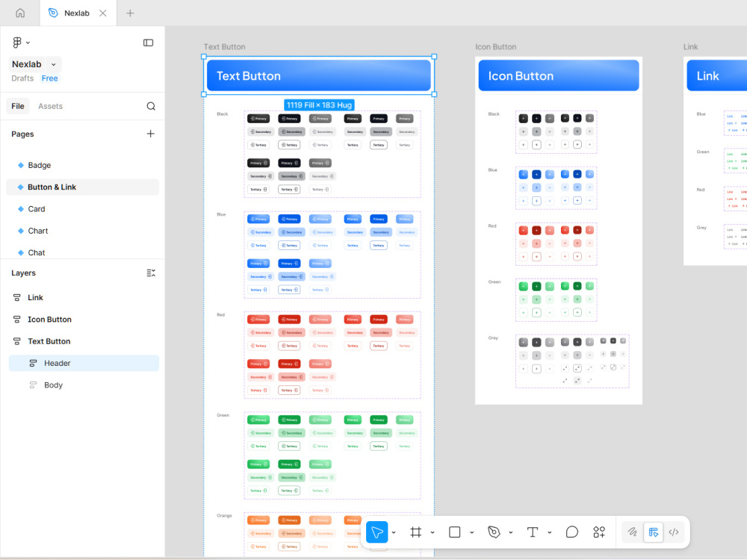Click the Icon Button frame label on canvas
This screenshot has width=747, height=560.
pos(495,46)
